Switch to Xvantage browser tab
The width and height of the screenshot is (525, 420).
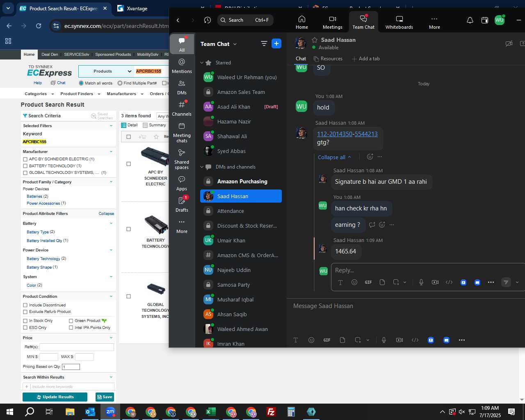(x=137, y=8)
